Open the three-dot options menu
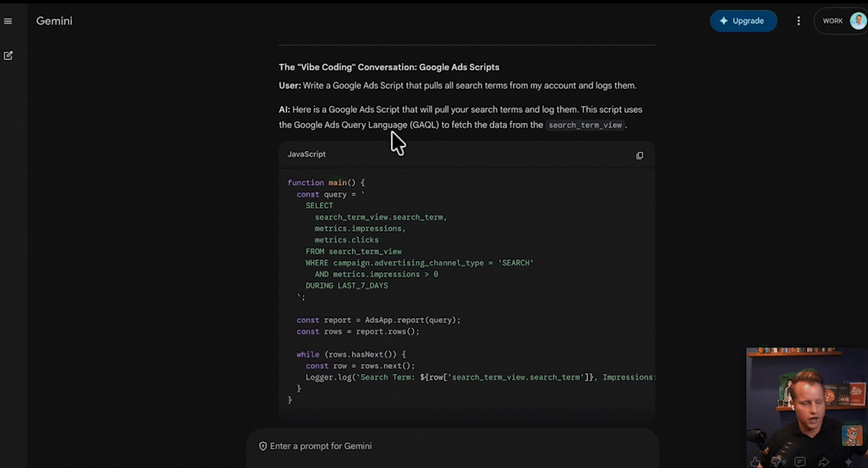The image size is (868, 468). (798, 21)
